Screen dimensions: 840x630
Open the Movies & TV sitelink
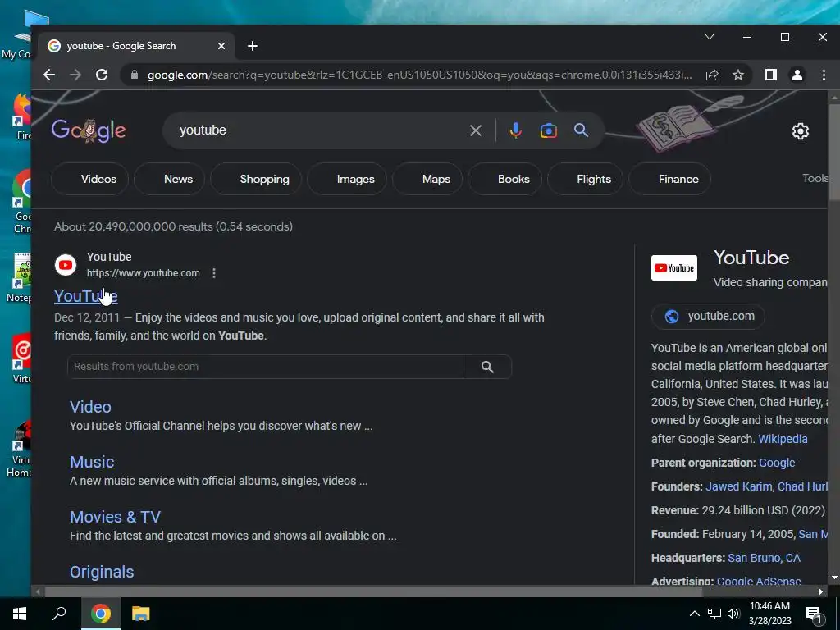point(115,517)
